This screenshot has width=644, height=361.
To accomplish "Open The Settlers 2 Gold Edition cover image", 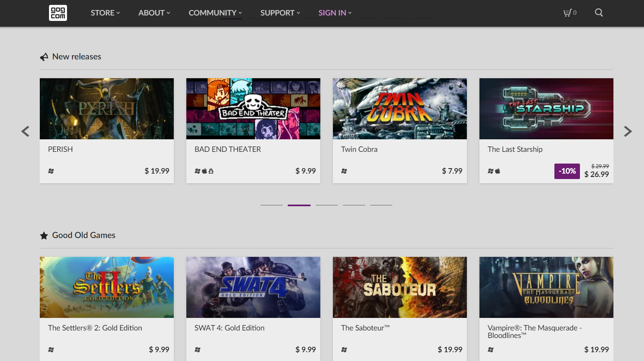I will (x=107, y=287).
